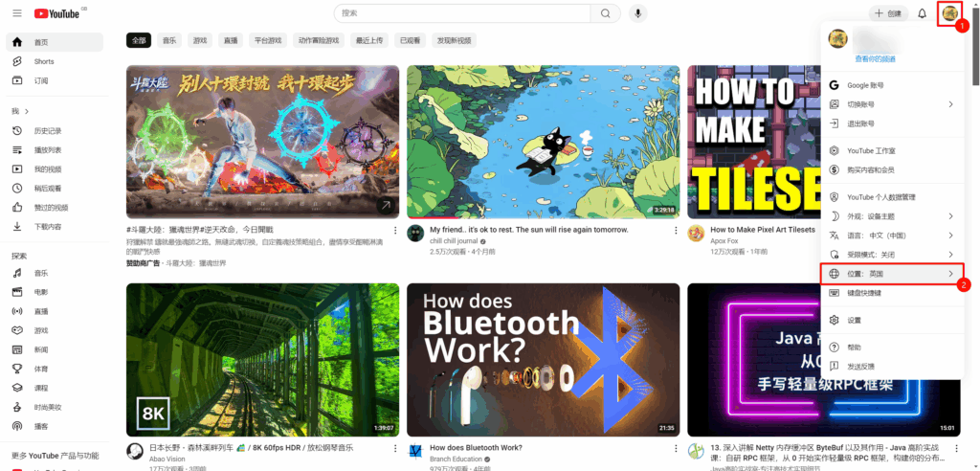Open more options for 斗羅大陸 ad

pos(395,230)
